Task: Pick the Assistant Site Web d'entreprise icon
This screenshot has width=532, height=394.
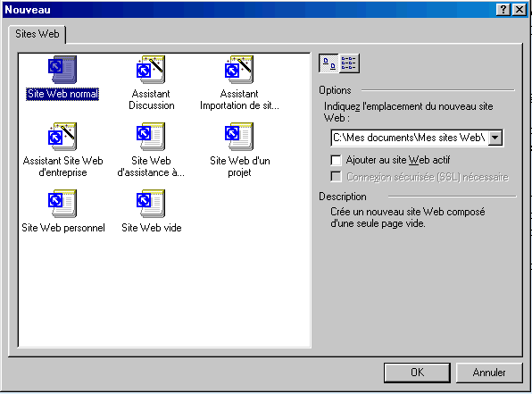Action: point(62,137)
